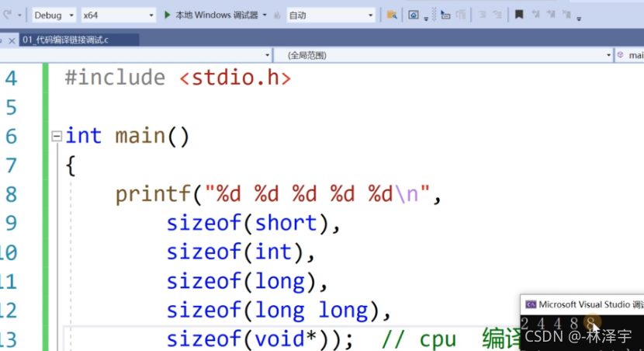Viewport: 644px width, 351px height.
Task: Click the Microsoft Visual Studio debug console title
Action: coord(591,304)
